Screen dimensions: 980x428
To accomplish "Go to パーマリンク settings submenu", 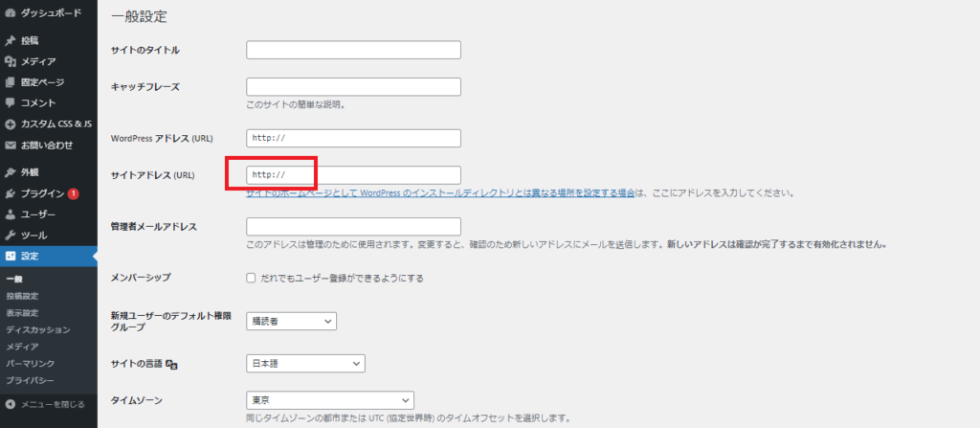I will point(24,364).
